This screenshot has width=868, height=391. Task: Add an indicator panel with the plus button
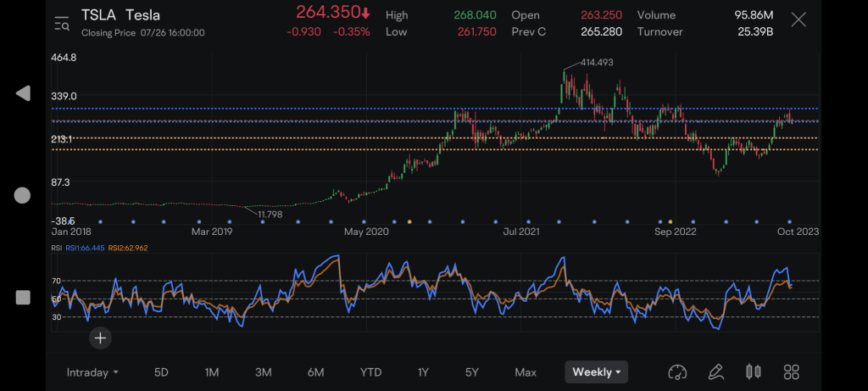(x=100, y=338)
